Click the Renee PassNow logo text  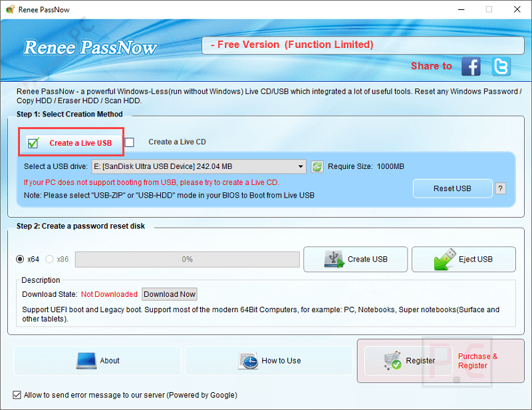click(x=90, y=47)
